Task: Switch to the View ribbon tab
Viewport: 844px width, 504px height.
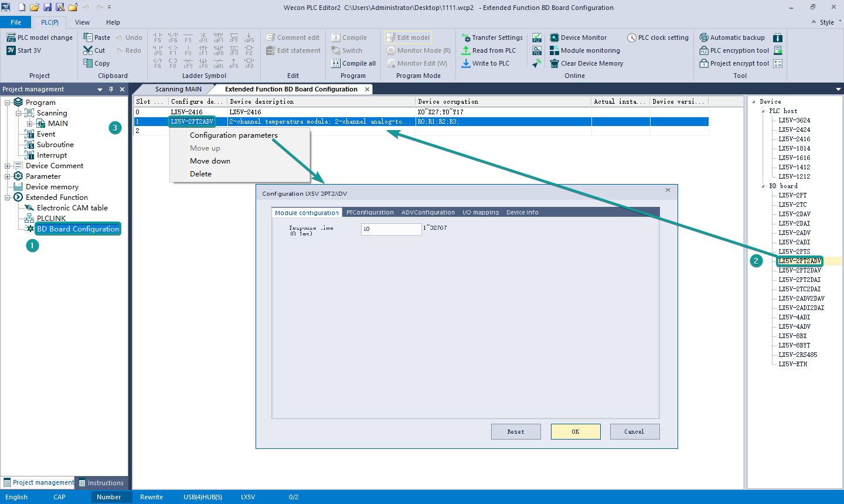Action: [x=82, y=22]
